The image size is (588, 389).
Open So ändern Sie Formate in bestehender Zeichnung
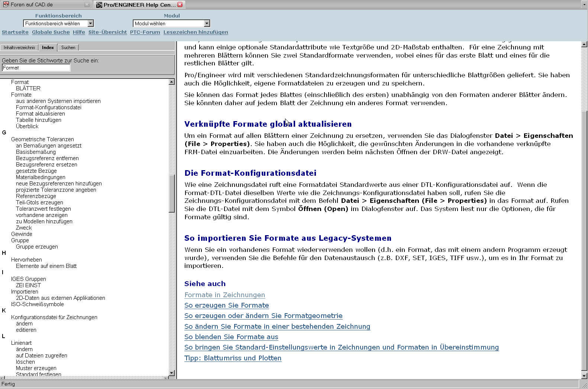click(x=277, y=327)
